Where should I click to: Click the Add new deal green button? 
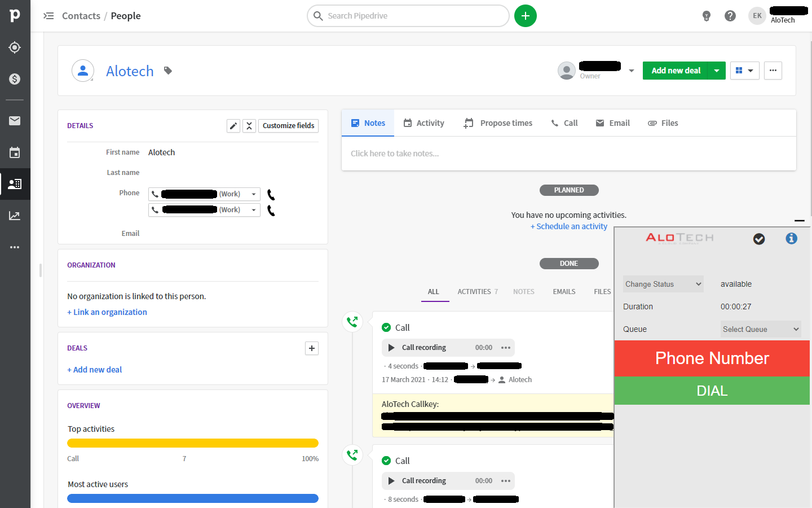tap(676, 71)
